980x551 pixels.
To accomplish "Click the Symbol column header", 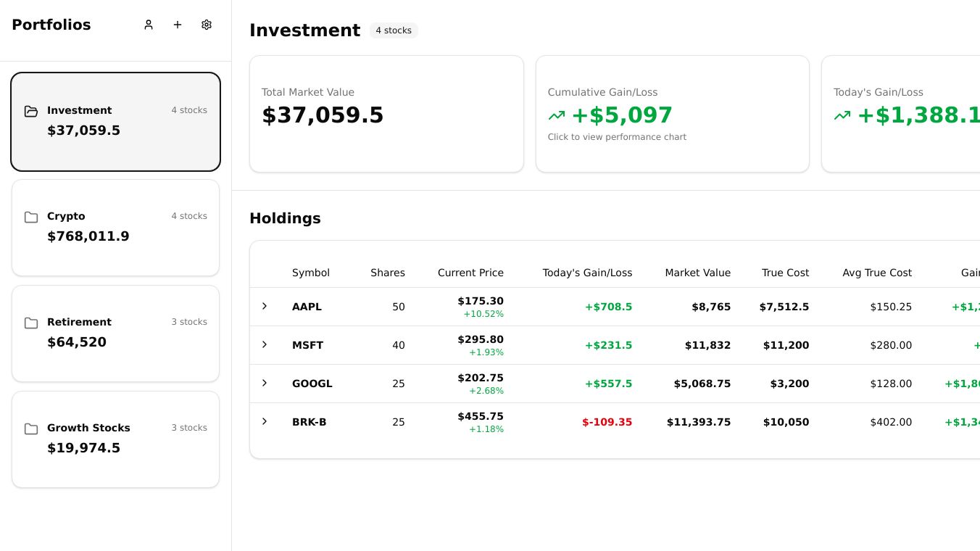I will point(311,273).
